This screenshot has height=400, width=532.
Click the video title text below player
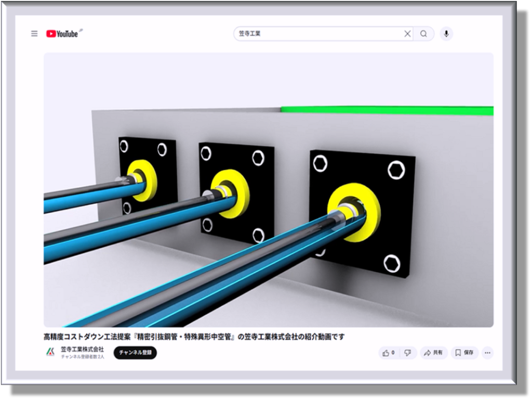pos(194,337)
